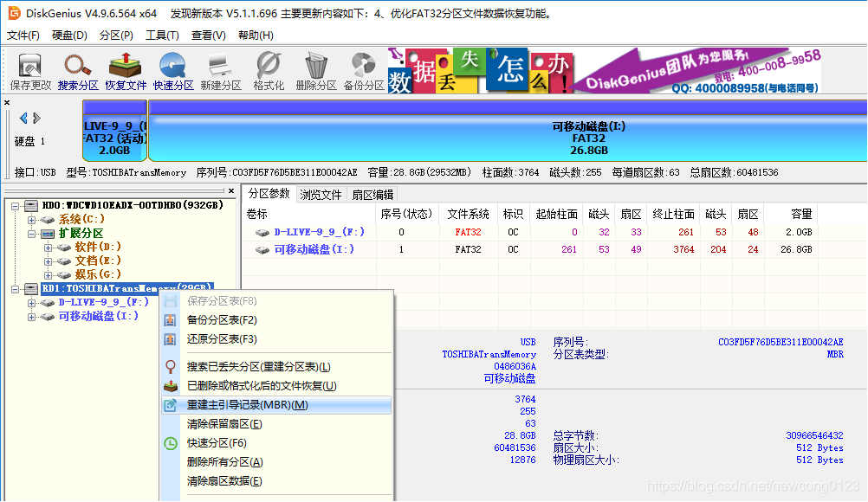Open the 文件(F) menu
The image size is (868, 502).
[23, 35]
